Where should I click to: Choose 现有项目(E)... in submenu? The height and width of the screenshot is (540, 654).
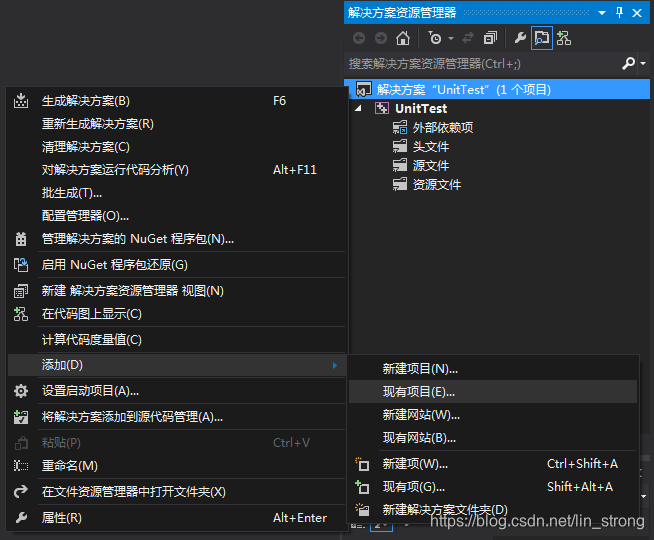493,392
